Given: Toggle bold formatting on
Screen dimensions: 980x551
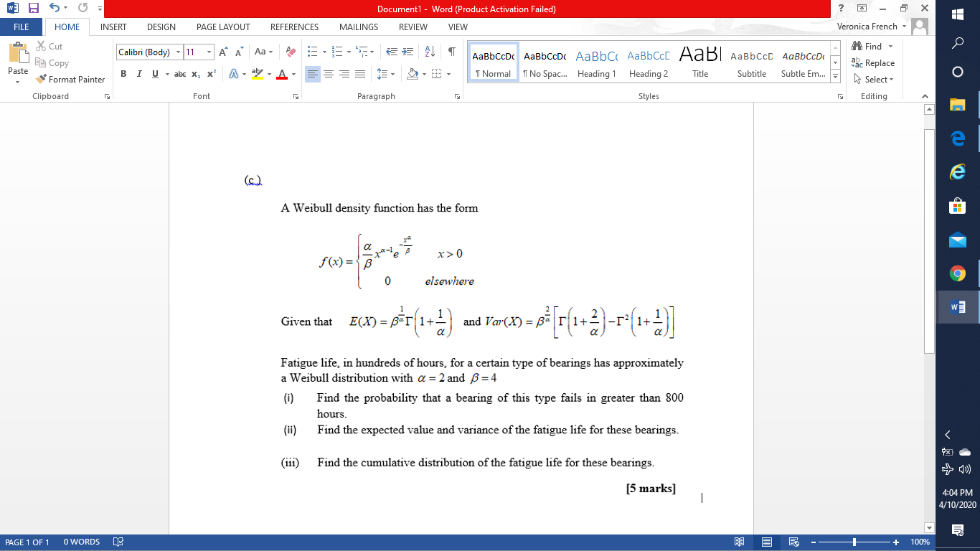Looking at the screenshot, I should [123, 74].
